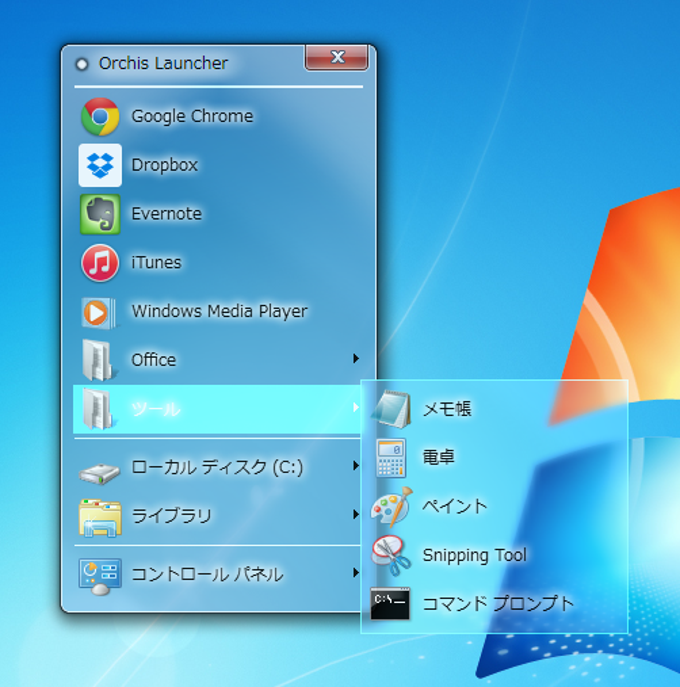Launch Google Chrome via its icon
The image size is (680, 687).
pyautogui.click(x=100, y=117)
